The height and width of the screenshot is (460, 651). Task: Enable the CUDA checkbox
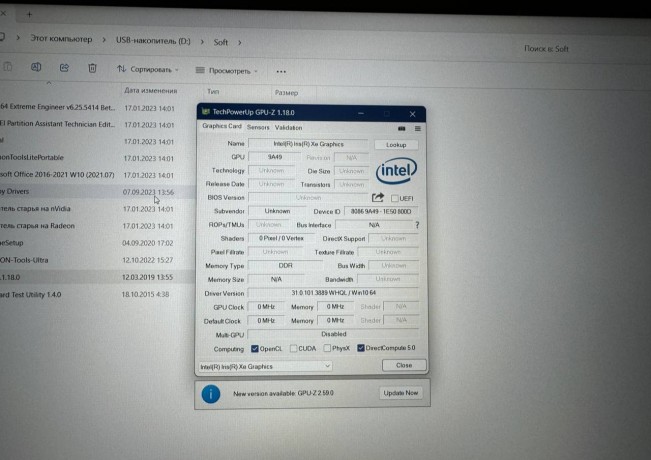pos(293,348)
